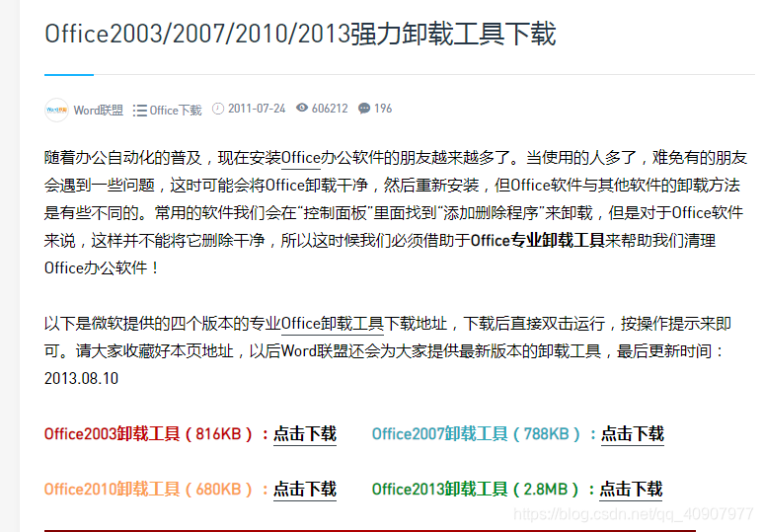Image resolution: width=763 pixels, height=532 pixels.
Task: Select the publish date 2011-07-24
Action: click(x=257, y=109)
